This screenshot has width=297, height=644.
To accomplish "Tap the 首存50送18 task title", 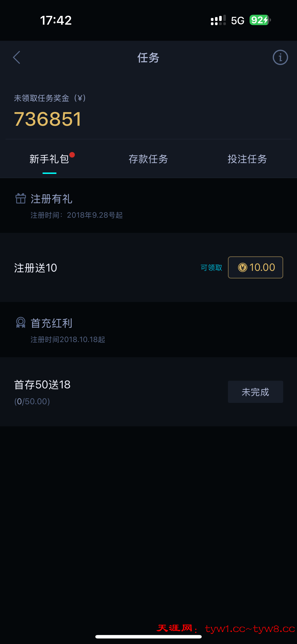I will (x=42, y=384).
